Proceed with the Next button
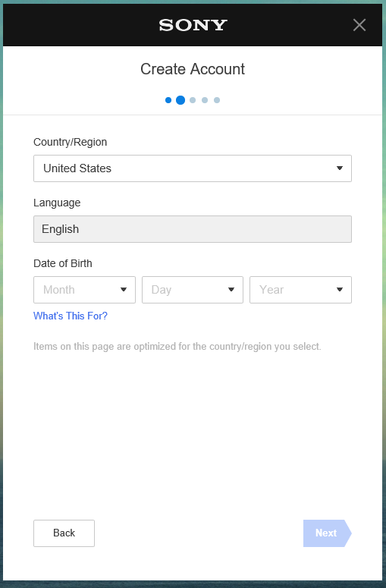Screen dimensions: 386x588 coord(327,533)
